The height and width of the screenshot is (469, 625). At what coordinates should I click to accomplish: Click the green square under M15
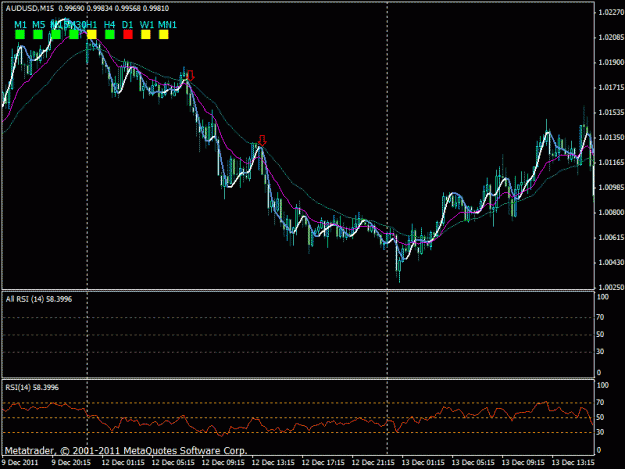56,35
